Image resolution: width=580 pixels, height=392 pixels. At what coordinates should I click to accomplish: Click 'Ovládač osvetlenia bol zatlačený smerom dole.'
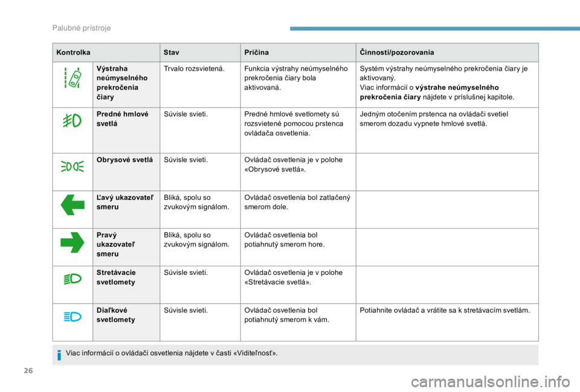pos(297,202)
